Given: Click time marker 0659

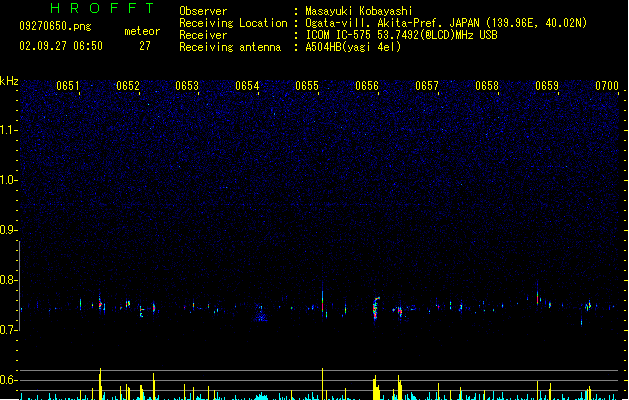Looking at the screenshot, I should (x=547, y=86).
